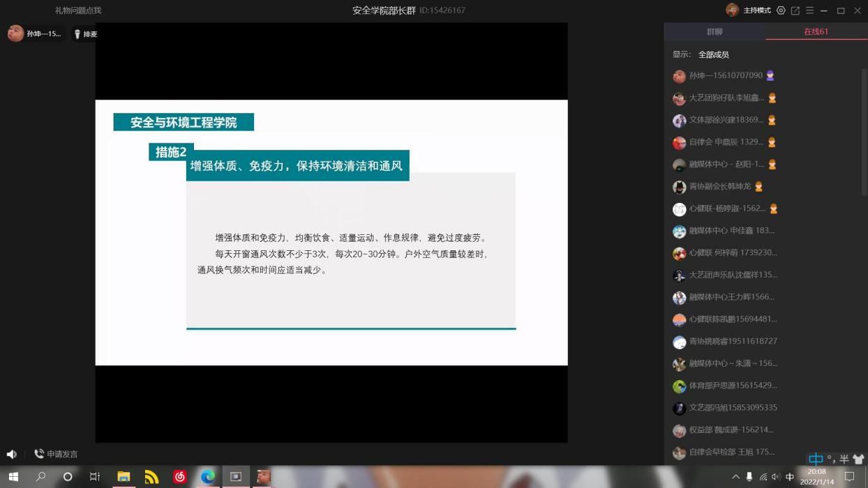868x488 pixels.
Task: Expand the system tray hidden icons chevron
Action: (x=735, y=477)
